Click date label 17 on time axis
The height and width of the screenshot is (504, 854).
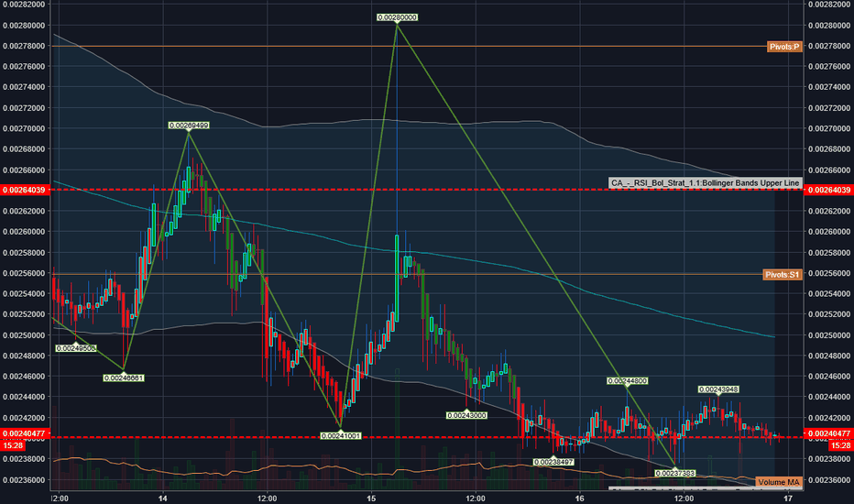coord(788,499)
